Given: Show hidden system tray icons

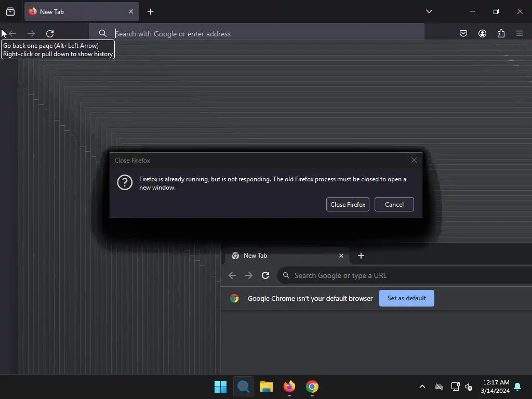Looking at the screenshot, I should 422,387.
